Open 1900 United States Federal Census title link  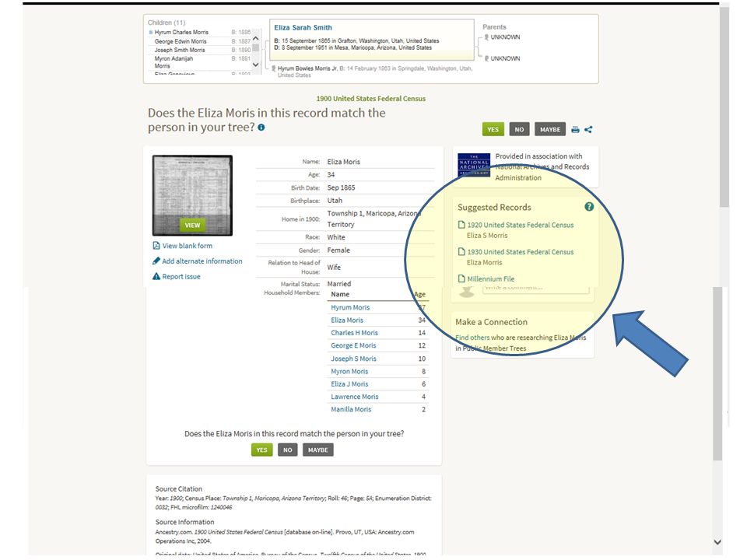click(x=370, y=99)
